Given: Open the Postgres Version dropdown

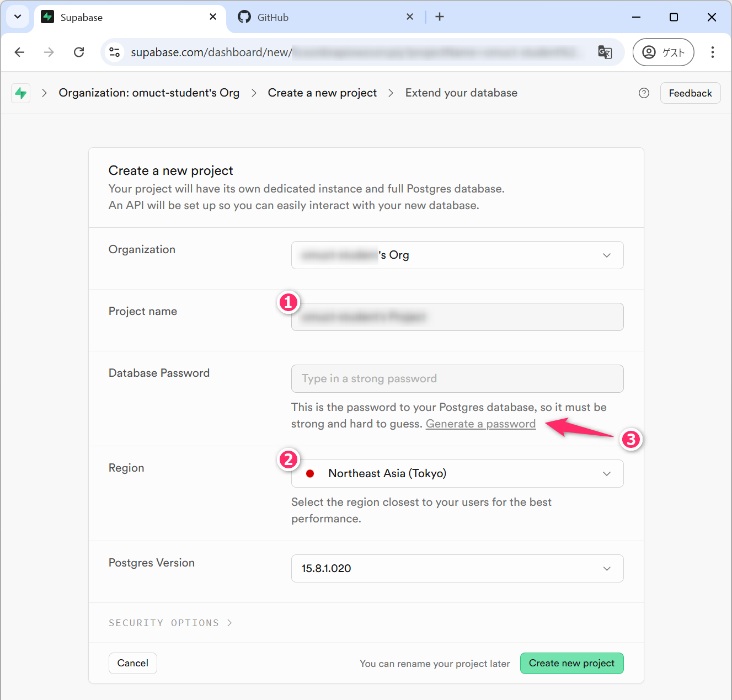Looking at the screenshot, I should 457,569.
